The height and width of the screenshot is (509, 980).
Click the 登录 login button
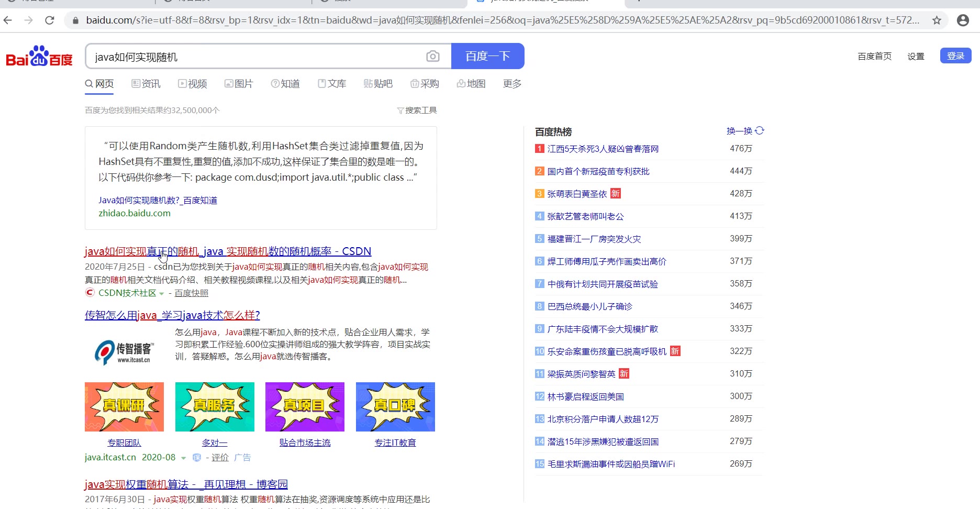pos(955,56)
